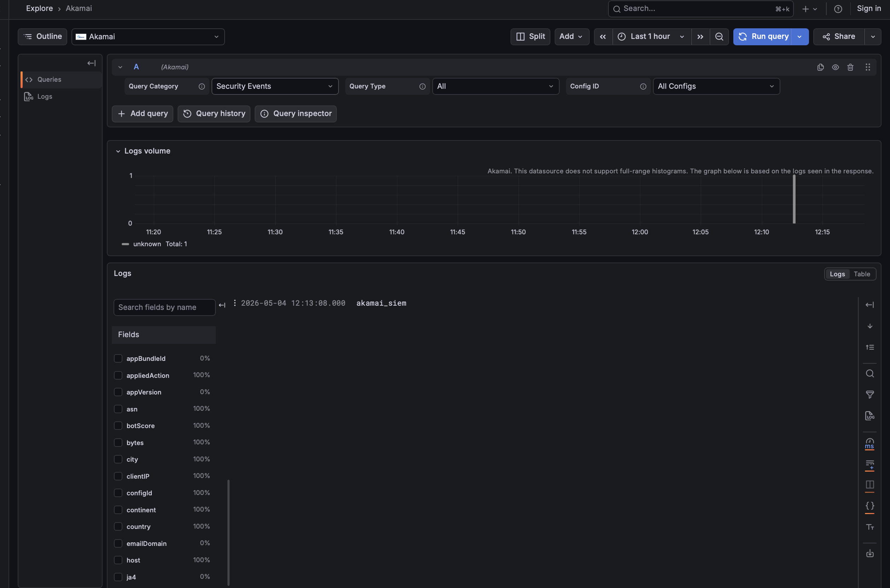Show info for Config ID
This screenshot has height=588, width=890.
click(x=643, y=87)
